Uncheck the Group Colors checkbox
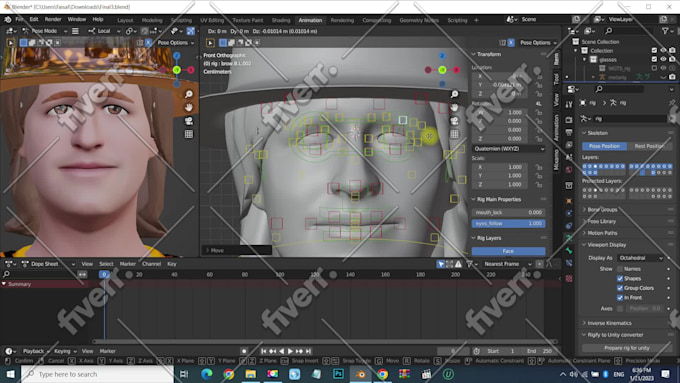This screenshot has width=680, height=383. [x=620, y=288]
